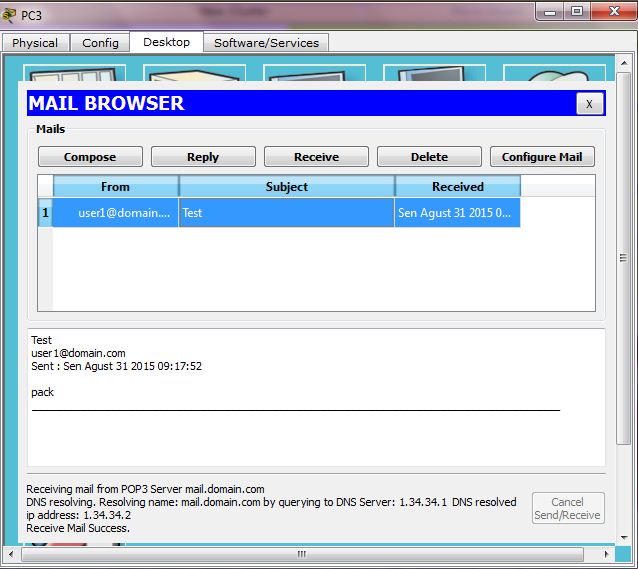The width and height of the screenshot is (638, 569).
Task: Sort by the From column header
Action: [x=116, y=186]
